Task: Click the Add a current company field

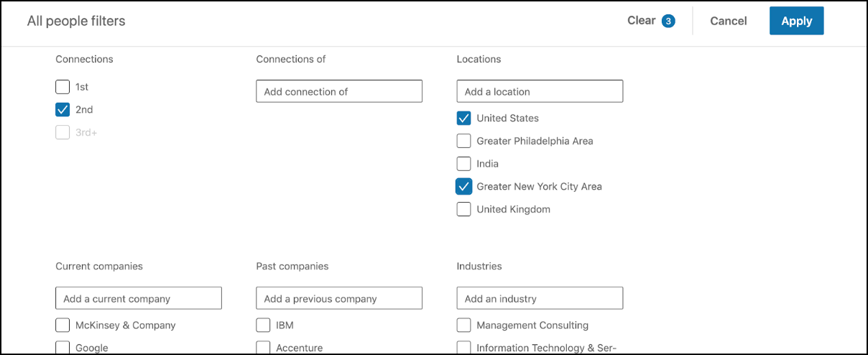Action: [x=139, y=298]
